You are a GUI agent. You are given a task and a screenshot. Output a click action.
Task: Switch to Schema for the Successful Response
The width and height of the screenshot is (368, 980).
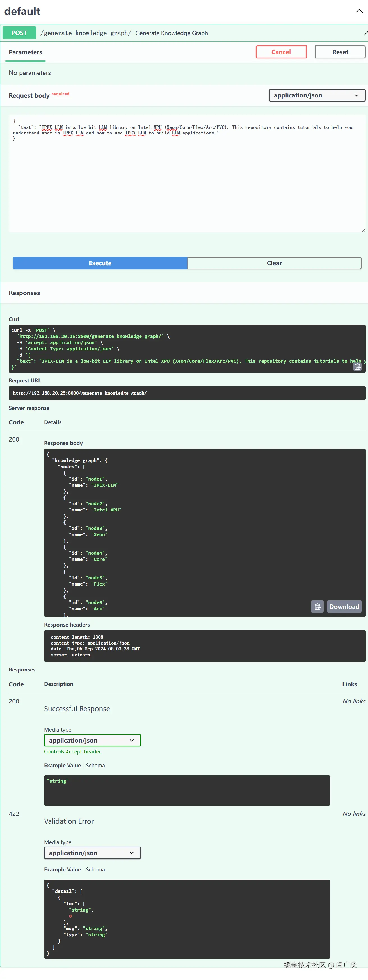(x=95, y=765)
